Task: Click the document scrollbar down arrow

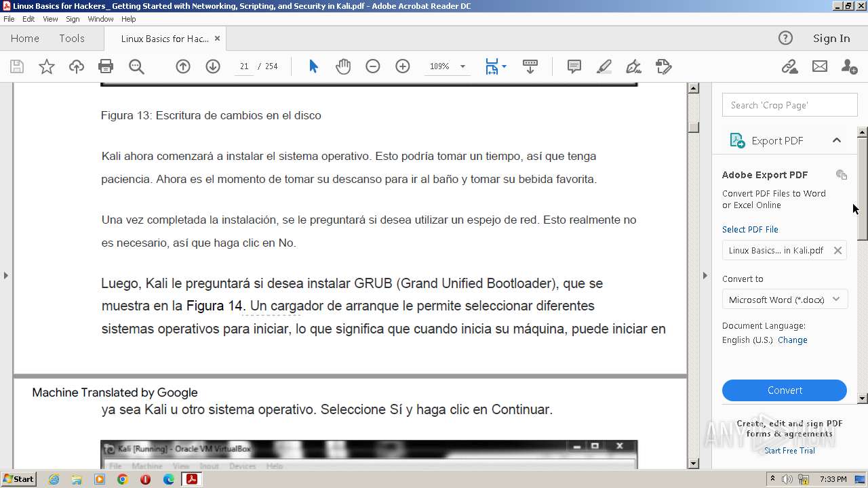Action: coord(693,464)
